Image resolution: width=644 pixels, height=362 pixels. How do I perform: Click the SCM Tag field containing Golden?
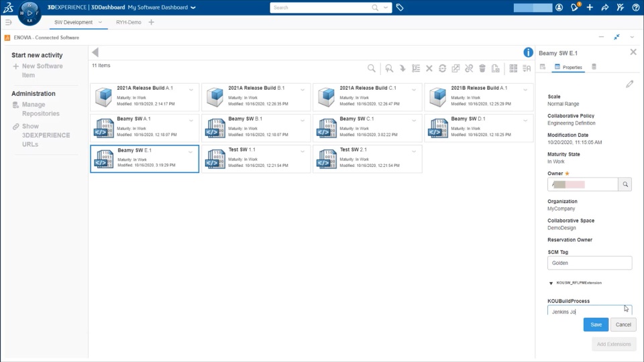pyautogui.click(x=590, y=263)
